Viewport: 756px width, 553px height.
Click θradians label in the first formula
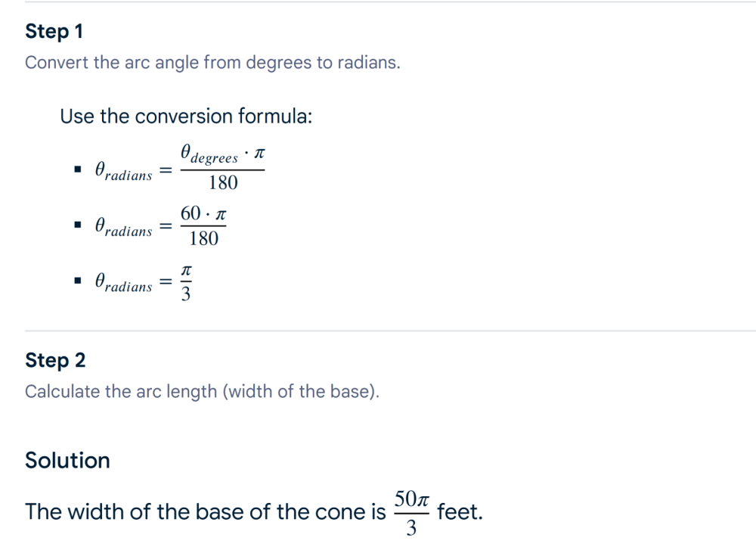(123, 172)
